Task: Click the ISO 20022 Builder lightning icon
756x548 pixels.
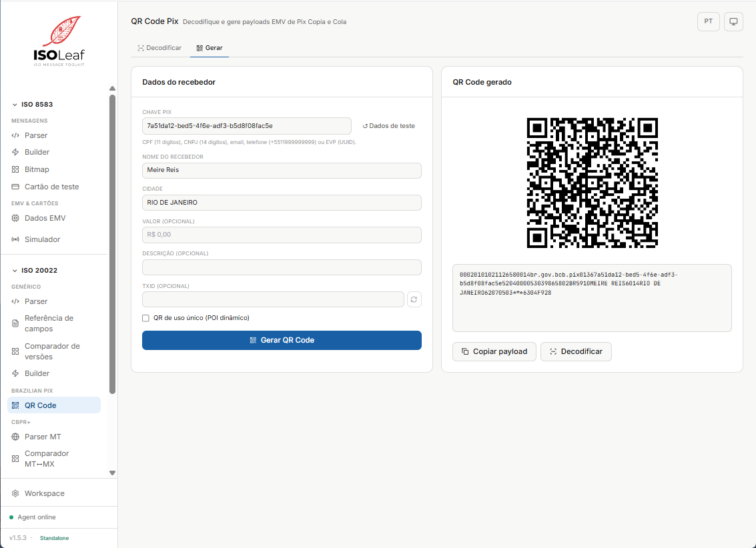Action: (15, 374)
